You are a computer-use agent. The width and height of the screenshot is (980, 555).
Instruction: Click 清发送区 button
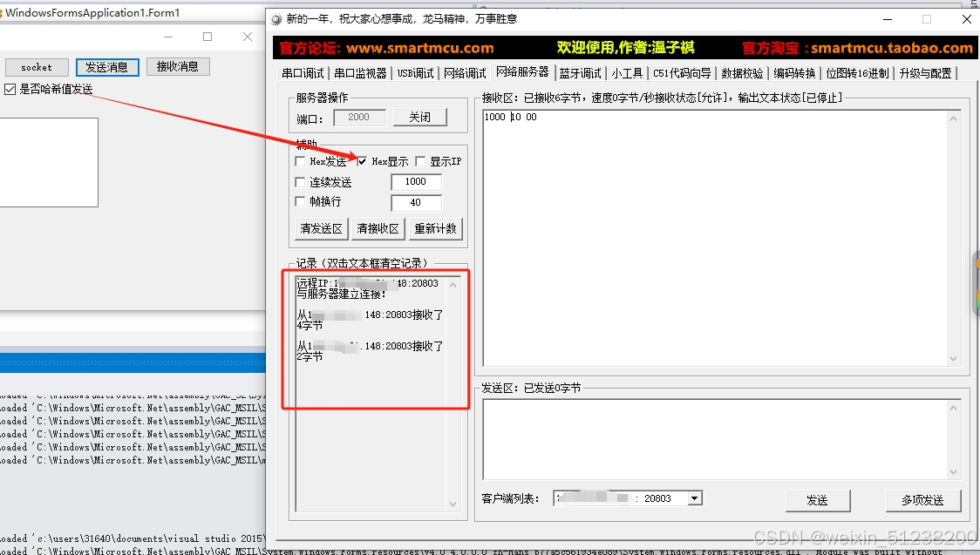321,229
